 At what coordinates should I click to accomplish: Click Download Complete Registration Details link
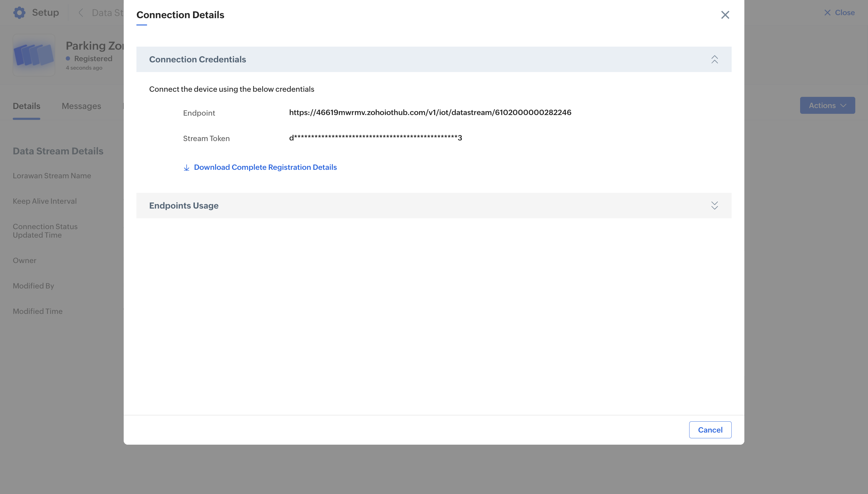pos(265,167)
